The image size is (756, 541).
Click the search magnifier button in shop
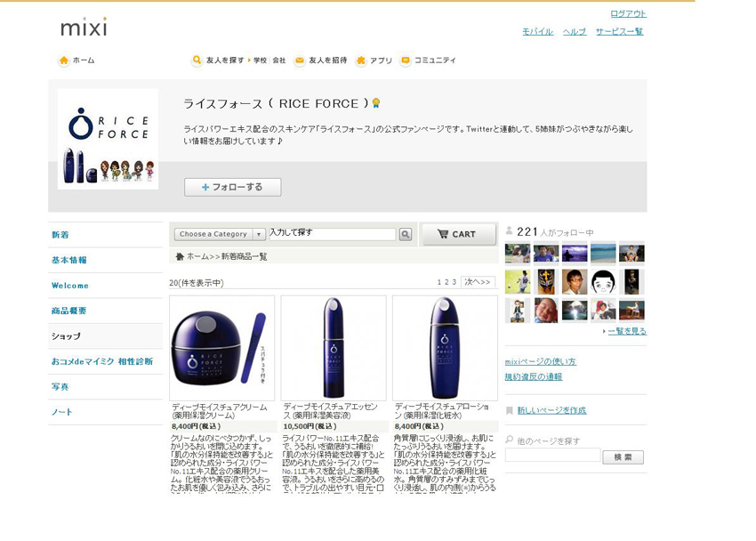coord(406,234)
